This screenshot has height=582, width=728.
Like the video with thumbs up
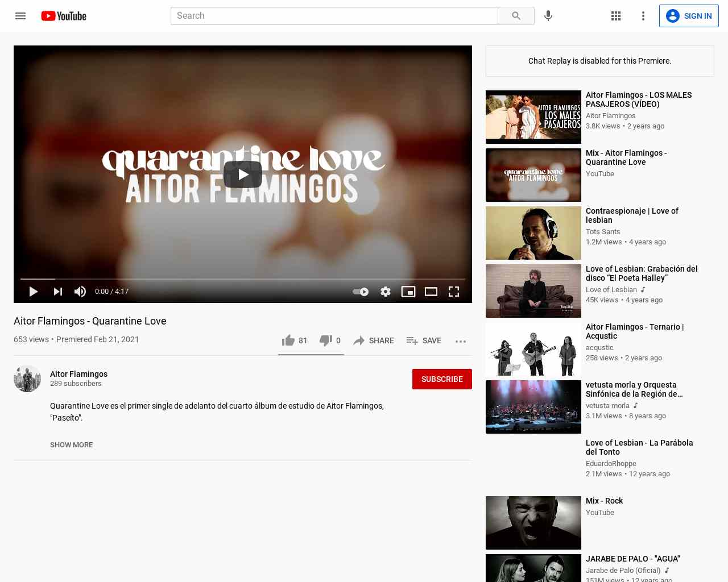[x=294, y=340]
